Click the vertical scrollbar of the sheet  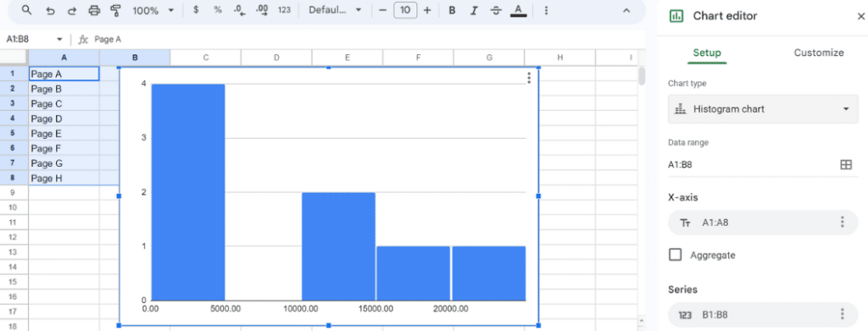click(x=642, y=75)
